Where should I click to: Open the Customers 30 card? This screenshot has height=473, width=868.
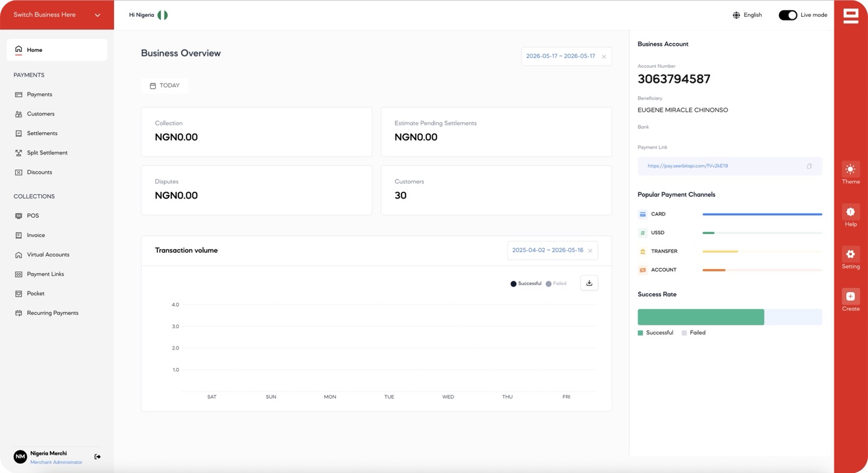496,190
